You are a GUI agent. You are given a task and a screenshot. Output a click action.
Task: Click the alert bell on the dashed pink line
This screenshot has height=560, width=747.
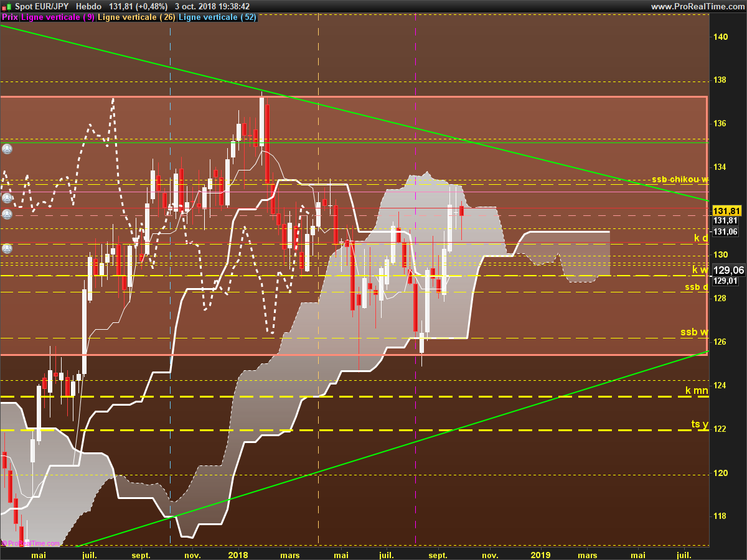point(7,215)
